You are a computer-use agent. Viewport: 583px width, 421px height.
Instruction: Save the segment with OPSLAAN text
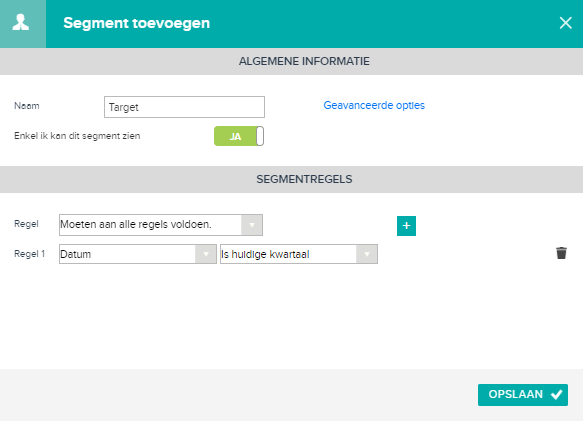(515, 394)
